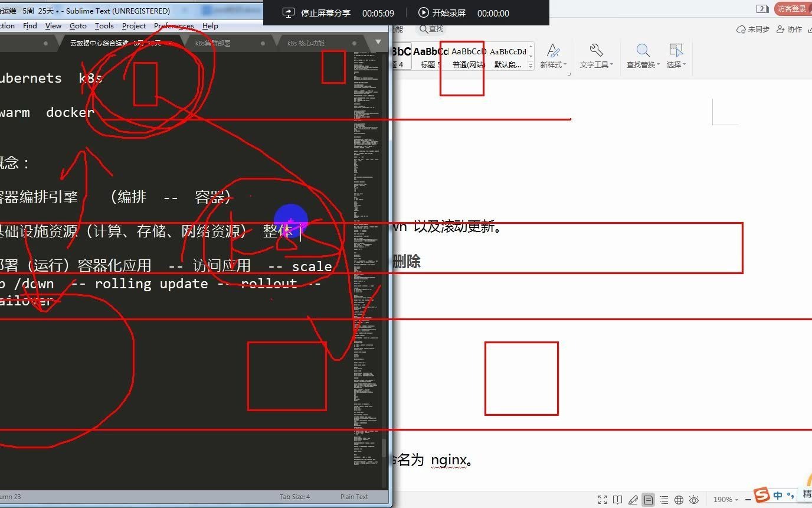Close the k8s 核心功能 tab via its dot

coord(355,43)
